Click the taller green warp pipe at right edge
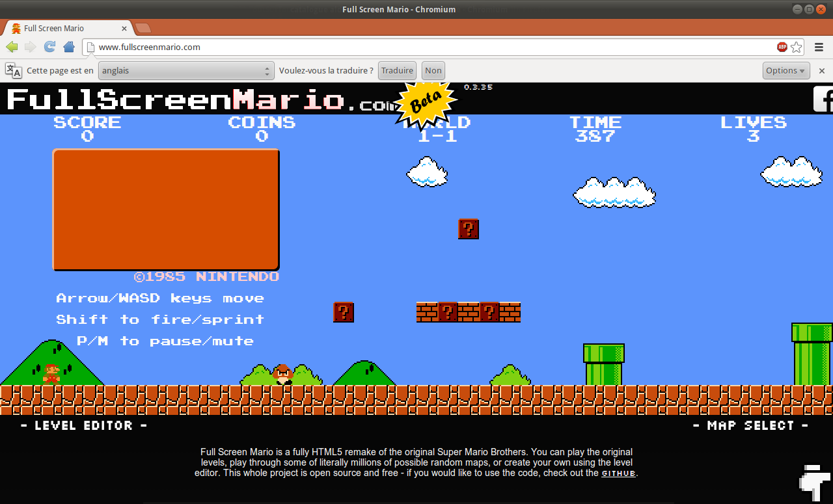 (812, 354)
